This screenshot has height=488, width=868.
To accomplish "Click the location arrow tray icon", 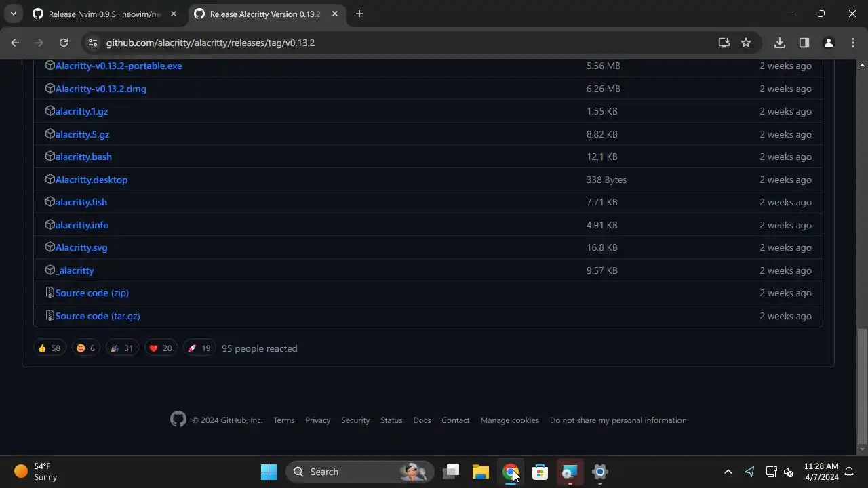I will 749,472.
